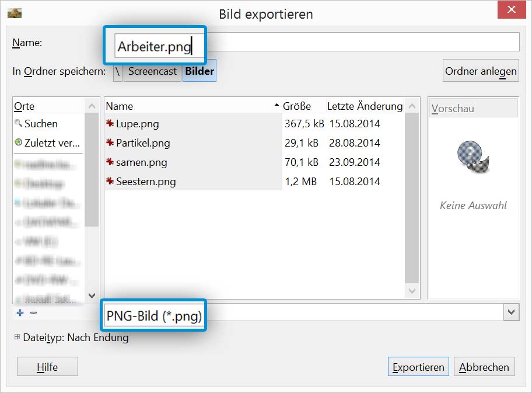
Task: Click the 367,5 kB size cell
Action: 304,124
